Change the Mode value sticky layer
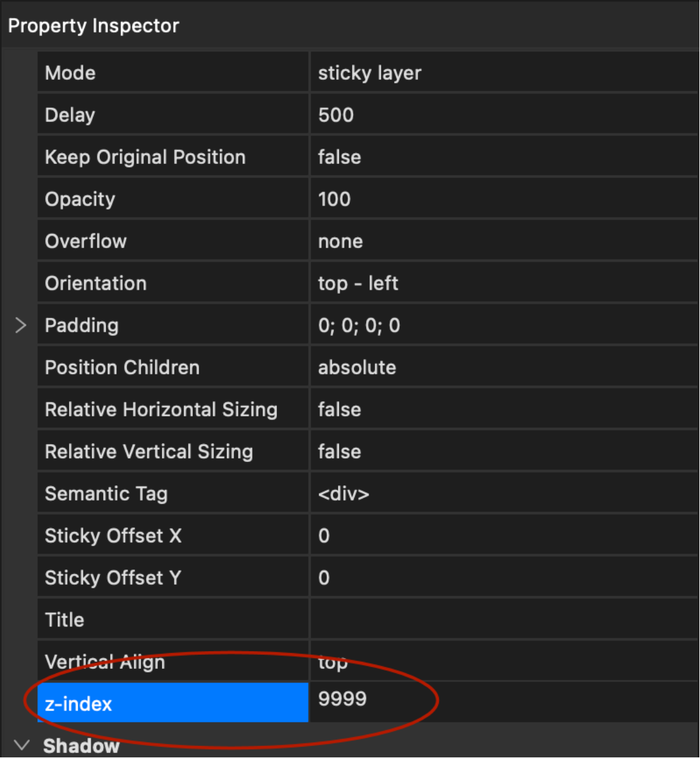Screen dimensions: 700x758 (x=503, y=73)
